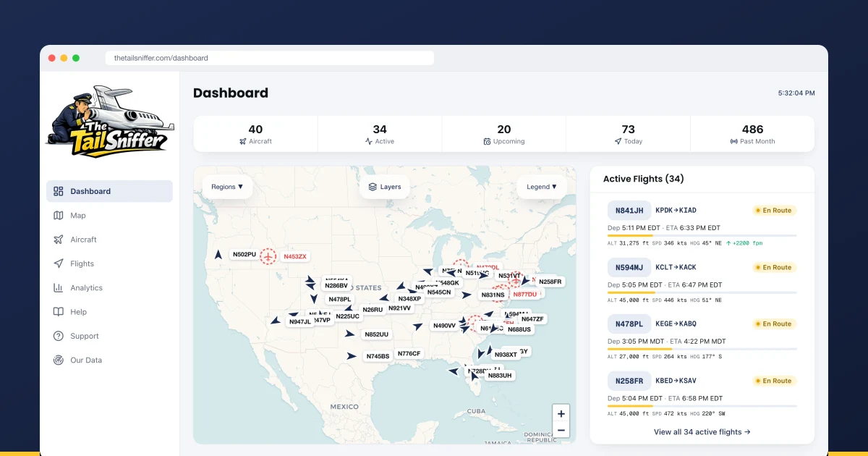Click the red N453ZX map label
This screenshot has height=456, width=868.
coord(295,256)
